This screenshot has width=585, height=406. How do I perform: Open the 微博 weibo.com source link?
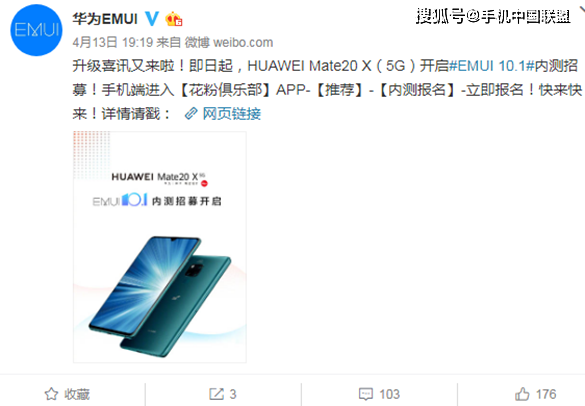click(229, 43)
